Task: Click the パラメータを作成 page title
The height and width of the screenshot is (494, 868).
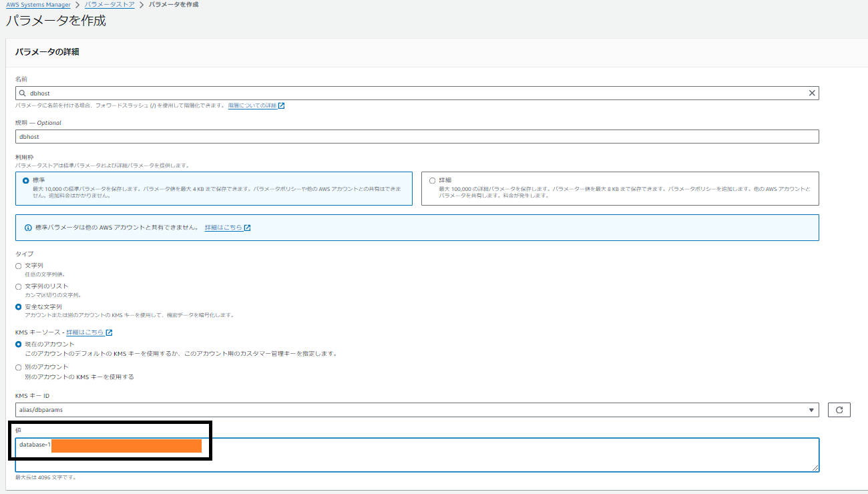Action: (x=56, y=21)
